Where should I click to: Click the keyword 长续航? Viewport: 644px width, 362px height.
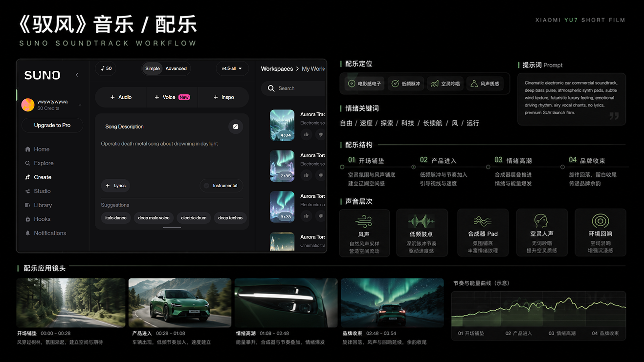coord(433,123)
